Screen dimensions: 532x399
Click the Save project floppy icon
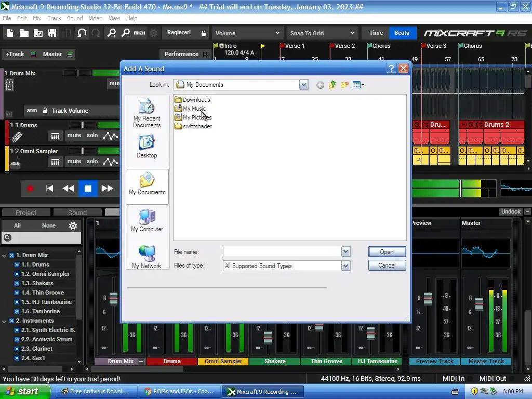coord(52,33)
